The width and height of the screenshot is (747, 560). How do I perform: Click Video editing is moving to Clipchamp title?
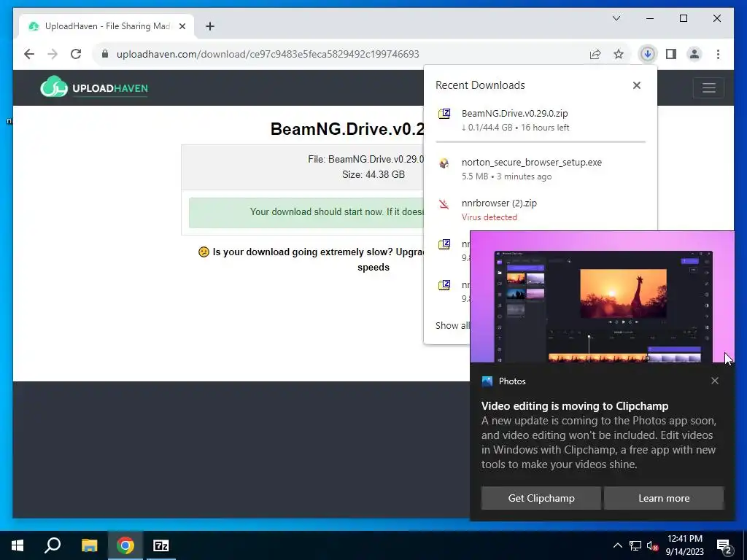575,406
